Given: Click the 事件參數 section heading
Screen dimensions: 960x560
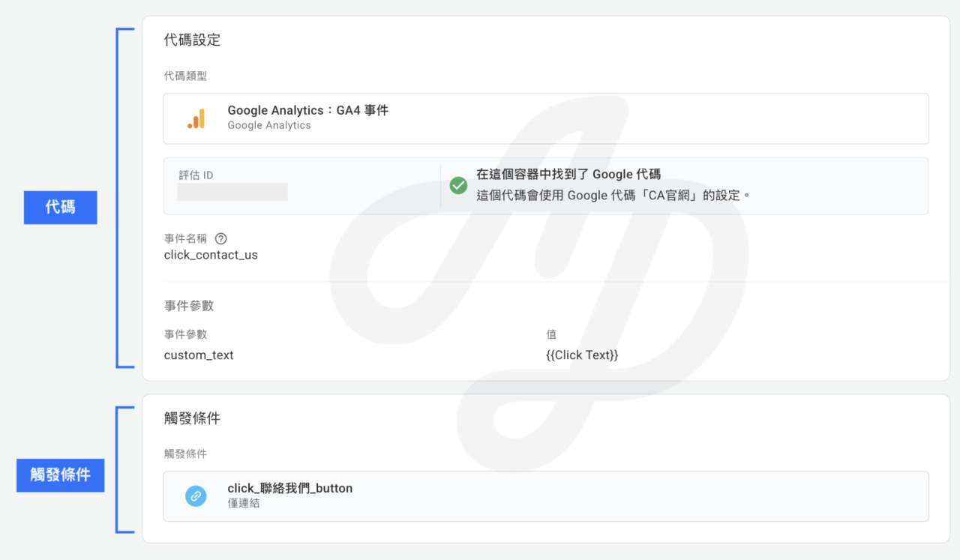Looking at the screenshot, I should (189, 306).
